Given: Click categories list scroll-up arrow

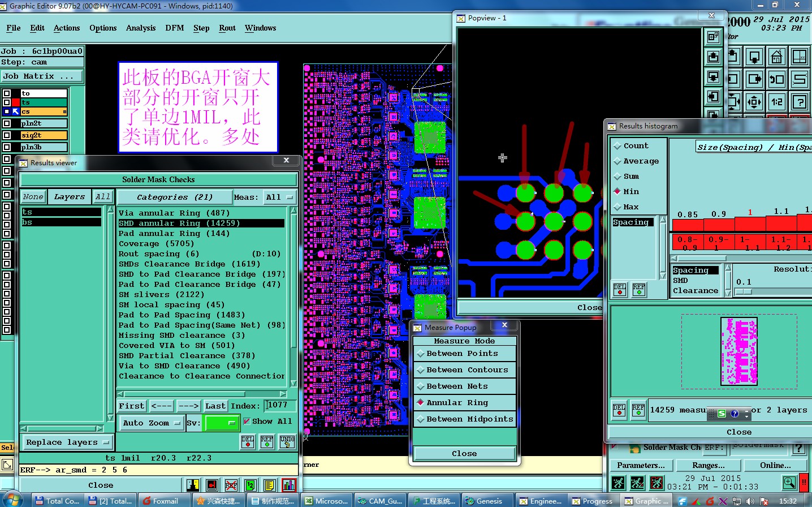Looking at the screenshot, I should 293,210.
